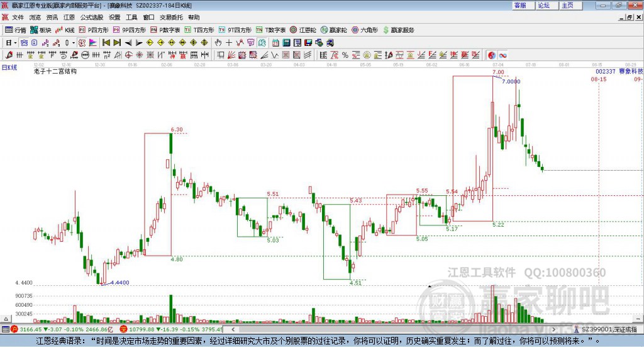Open the 9T四方形 tool
Viewport: 644px width, 347px height.
point(235,30)
